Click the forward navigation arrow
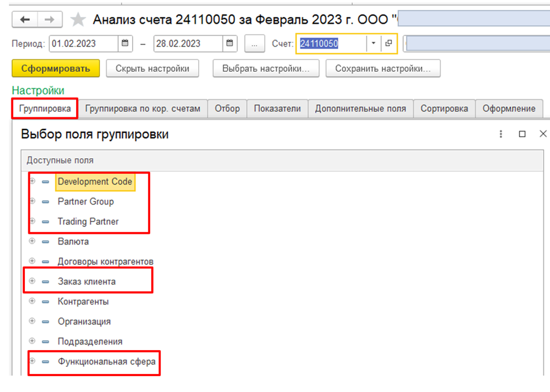 (49, 20)
